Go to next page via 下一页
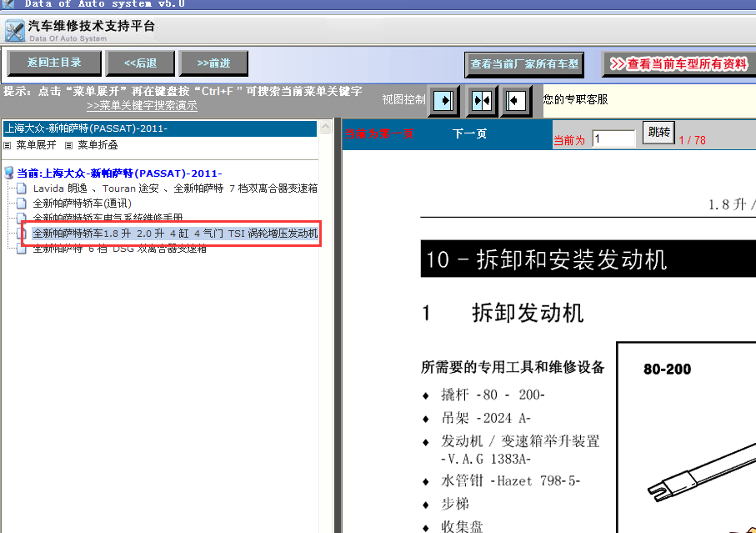 click(469, 133)
